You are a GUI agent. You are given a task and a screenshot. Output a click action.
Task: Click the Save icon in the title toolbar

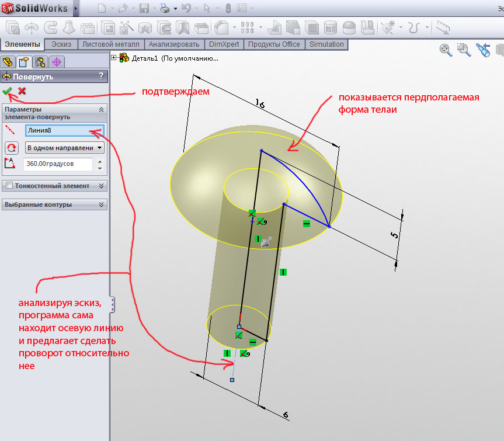tap(144, 8)
